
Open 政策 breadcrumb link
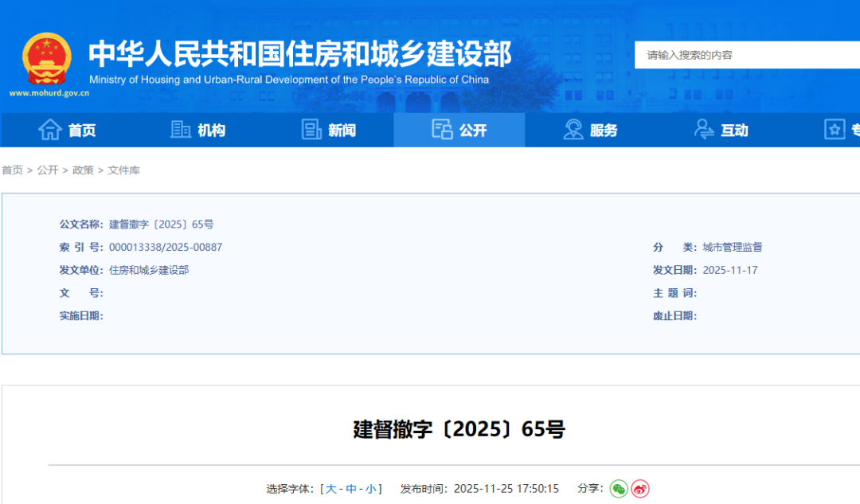83,170
